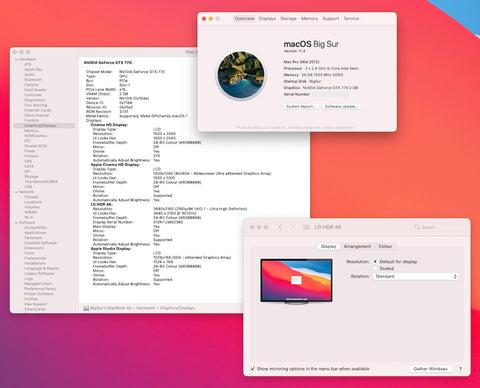Click the Search field in display preferences
The image size is (480, 388).
click(x=438, y=227)
